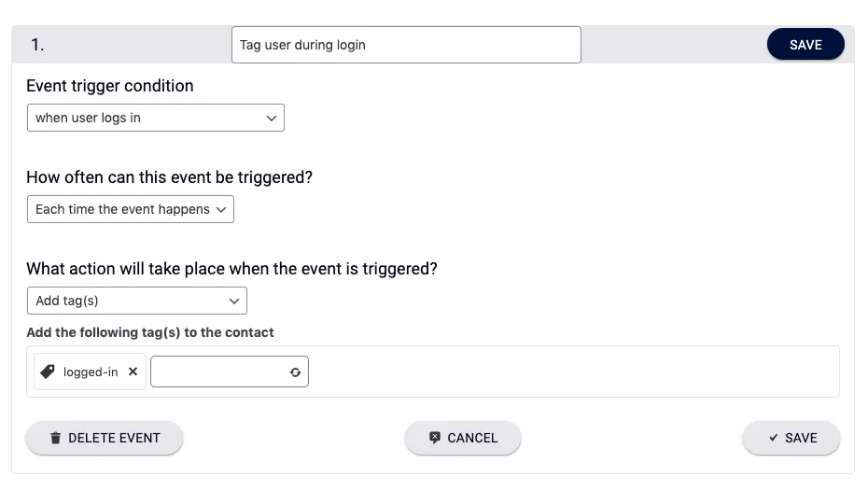
Task: Click the cancel icon on the Cancel button
Action: coord(435,437)
